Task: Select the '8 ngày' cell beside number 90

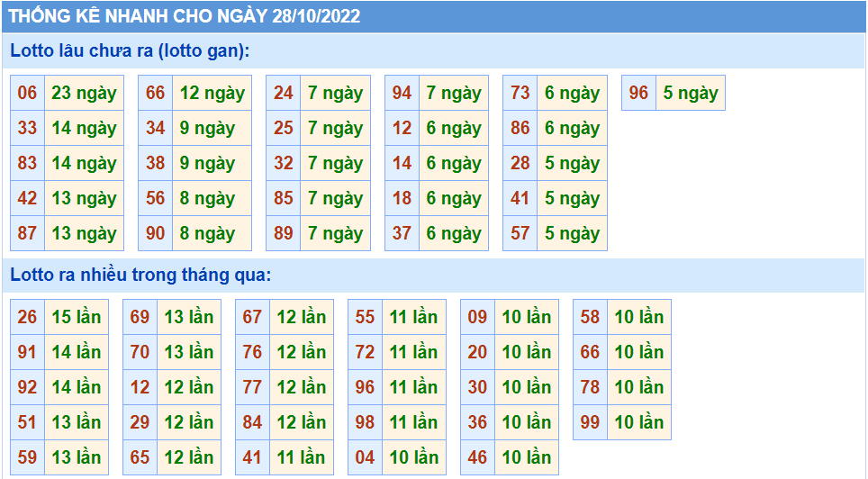Action: click(x=212, y=233)
